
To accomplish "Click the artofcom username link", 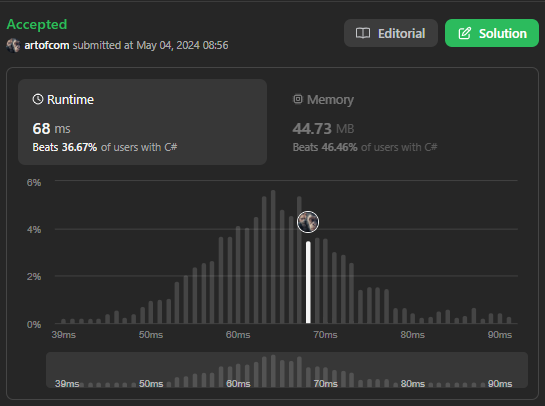I will 47,45.
